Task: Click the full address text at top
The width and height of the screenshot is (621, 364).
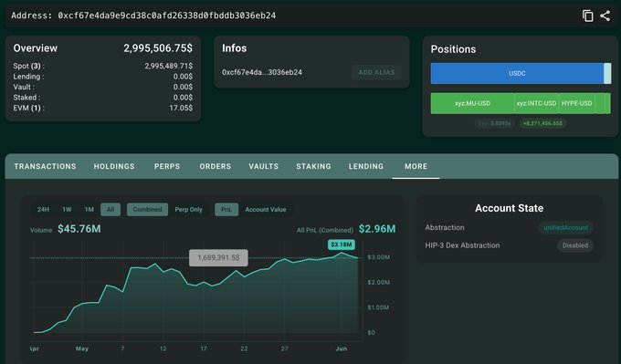Action: tap(167, 16)
